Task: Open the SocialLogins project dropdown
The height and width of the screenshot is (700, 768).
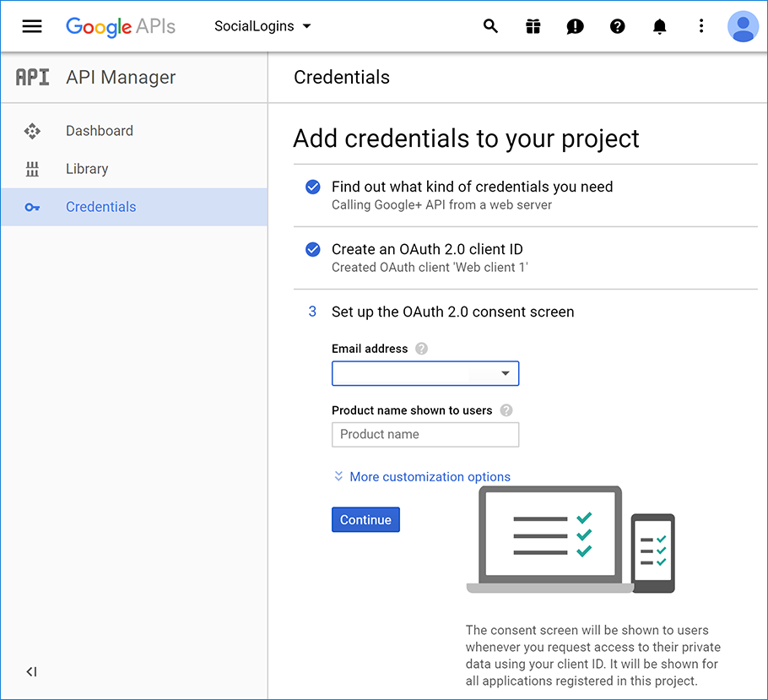Action: pyautogui.click(x=262, y=26)
